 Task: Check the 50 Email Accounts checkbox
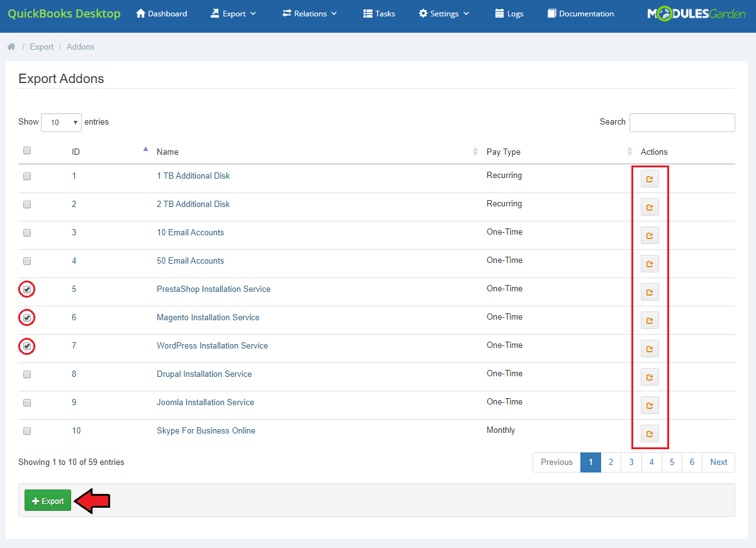tap(27, 261)
